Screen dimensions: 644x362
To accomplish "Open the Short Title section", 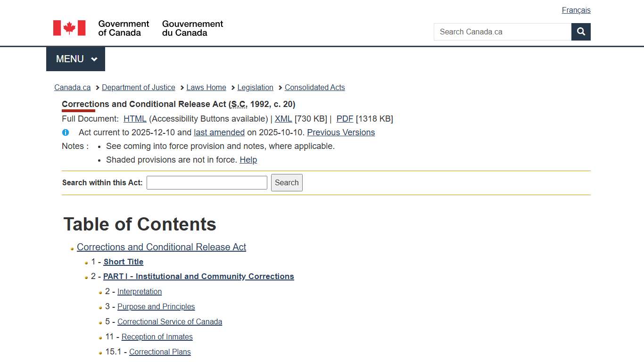I will [123, 262].
